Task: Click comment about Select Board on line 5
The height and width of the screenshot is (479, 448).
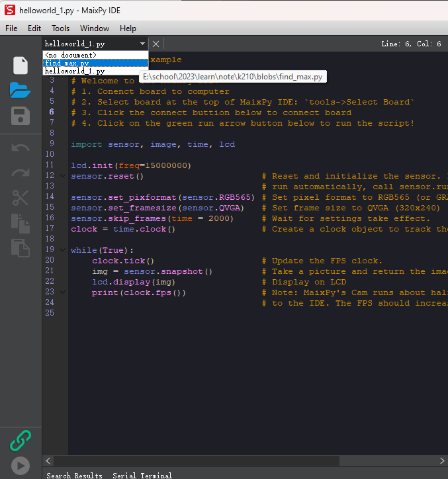Action: tap(243, 102)
